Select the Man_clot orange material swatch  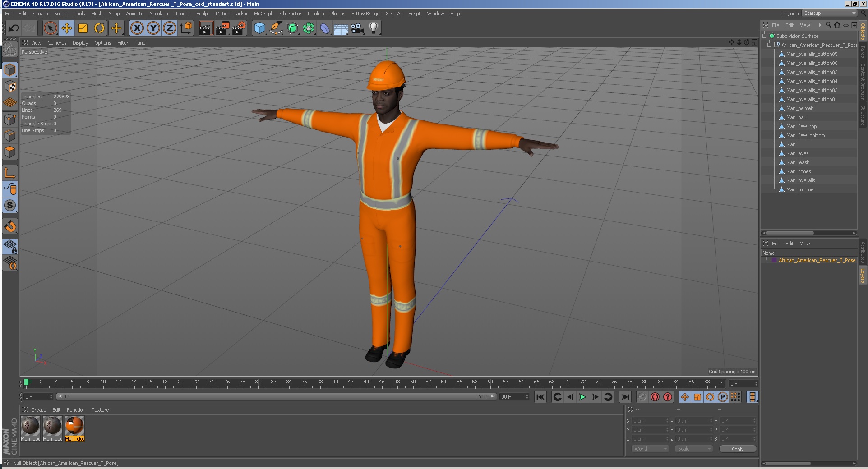pyautogui.click(x=75, y=428)
